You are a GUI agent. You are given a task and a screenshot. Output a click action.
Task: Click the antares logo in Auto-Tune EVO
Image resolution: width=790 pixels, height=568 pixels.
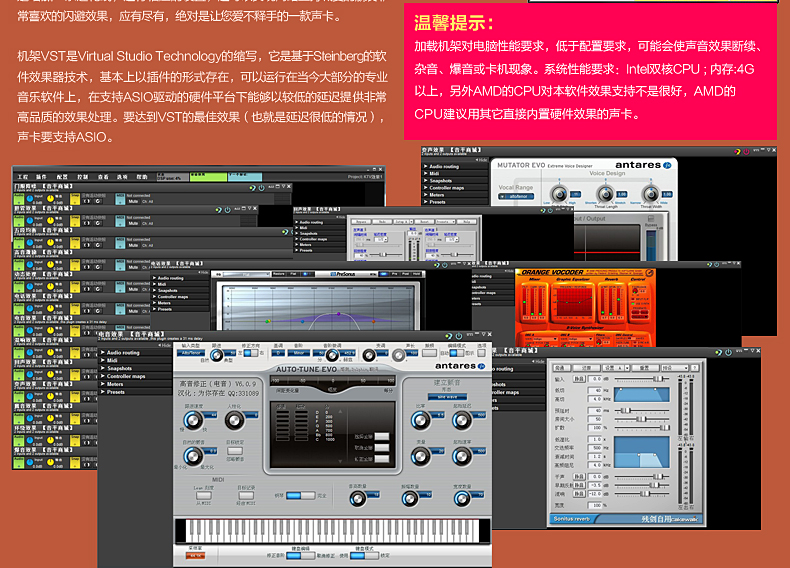tap(460, 366)
